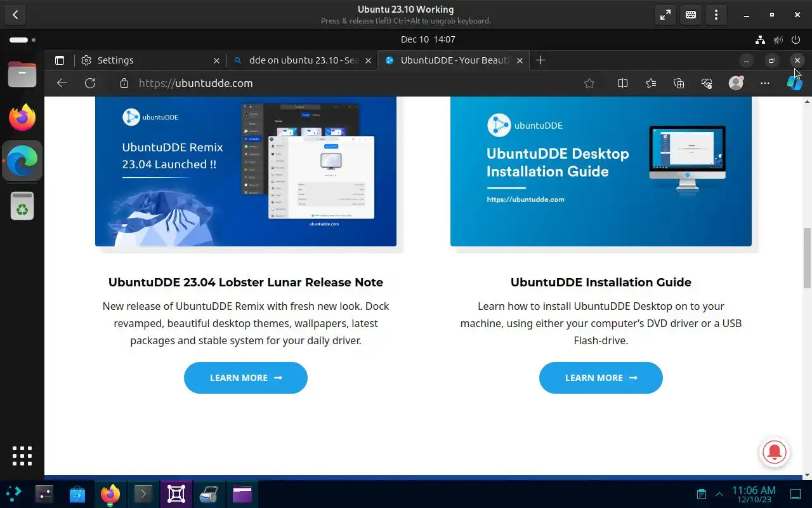812x508 pixels.
Task: Open the VM keyboard shortcuts icon
Action: click(691, 15)
